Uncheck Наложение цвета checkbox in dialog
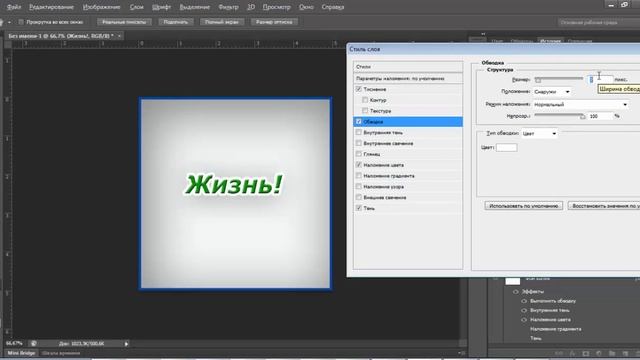The width and height of the screenshot is (640, 360). click(359, 165)
